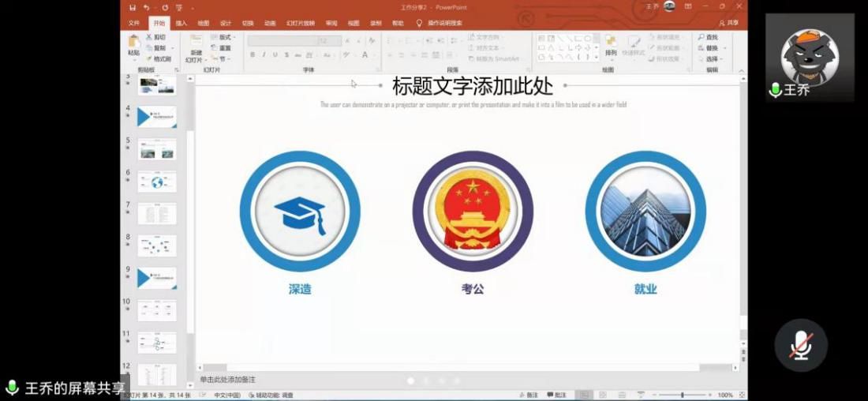868x401 pixels.
Task: Switch to 动画 ribbon tab
Action: (x=270, y=23)
